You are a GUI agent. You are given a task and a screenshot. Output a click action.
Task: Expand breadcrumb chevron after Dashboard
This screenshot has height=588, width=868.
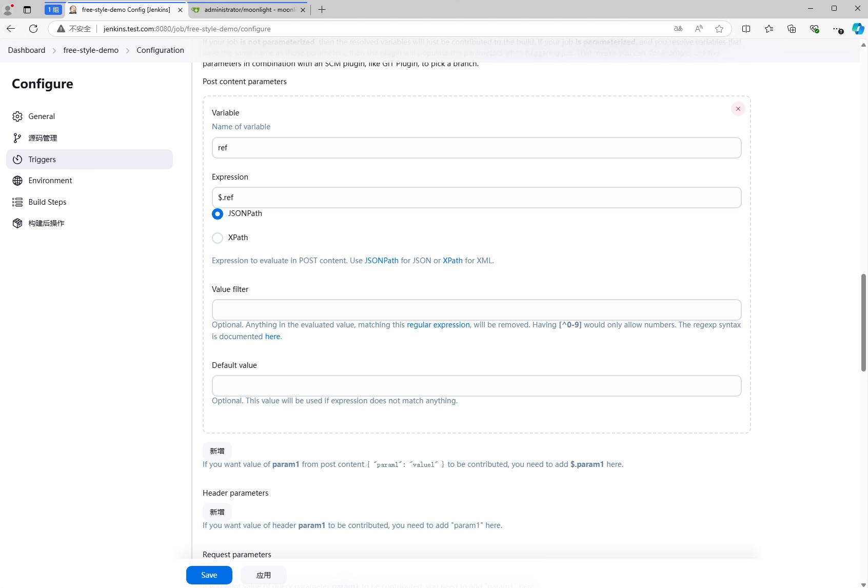pos(54,50)
